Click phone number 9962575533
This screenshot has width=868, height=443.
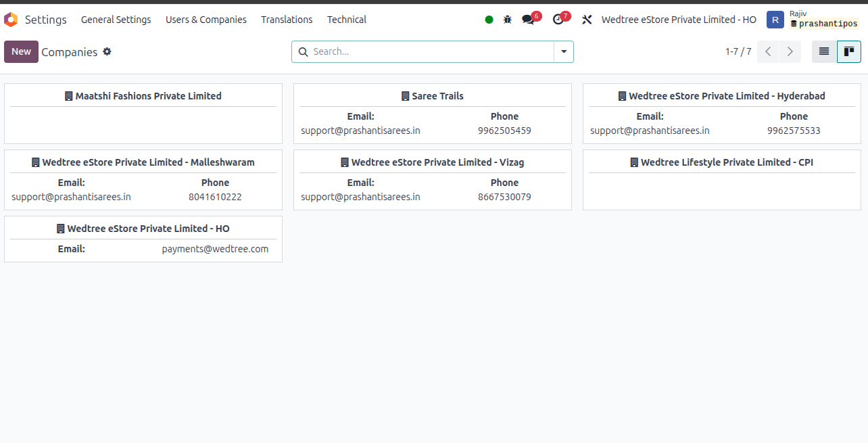tap(794, 131)
